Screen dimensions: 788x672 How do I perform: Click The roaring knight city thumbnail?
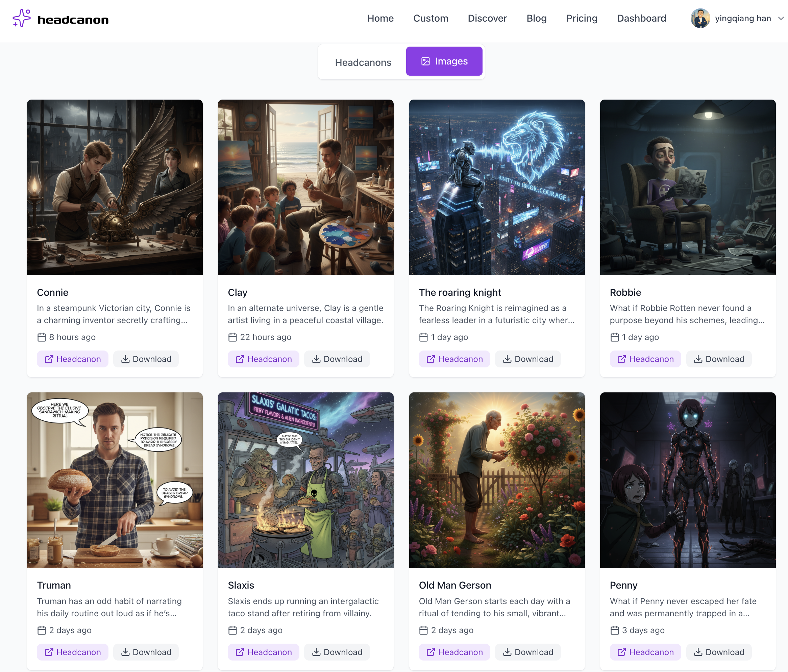click(x=497, y=187)
